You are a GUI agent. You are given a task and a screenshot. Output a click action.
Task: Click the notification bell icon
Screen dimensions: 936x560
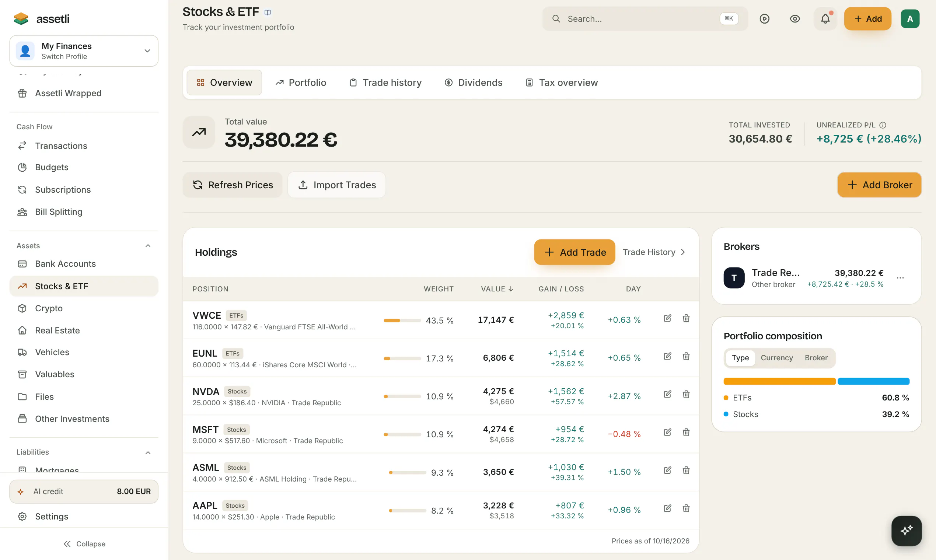[x=825, y=18]
